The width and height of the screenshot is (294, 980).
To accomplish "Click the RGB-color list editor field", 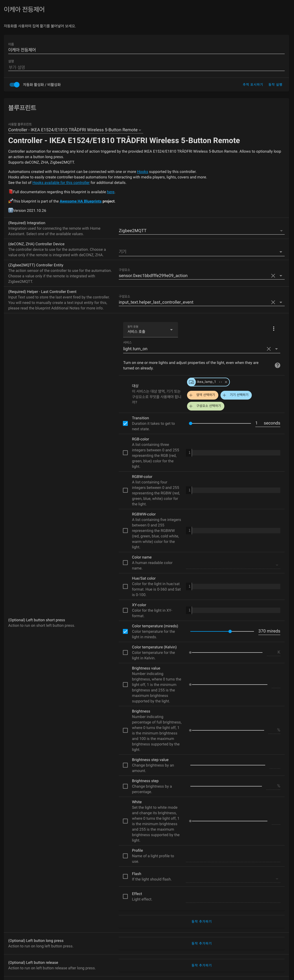I will pyautogui.click(x=233, y=453).
